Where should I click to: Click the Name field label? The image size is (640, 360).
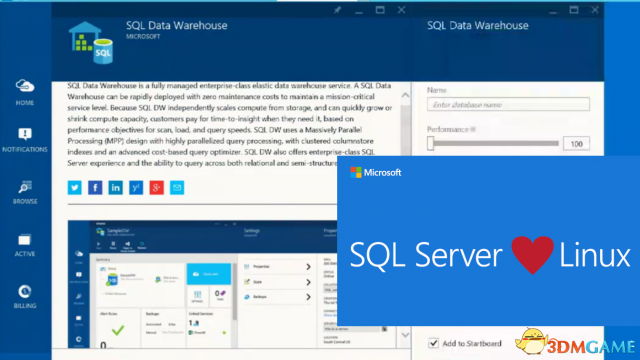pyautogui.click(x=436, y=90)
